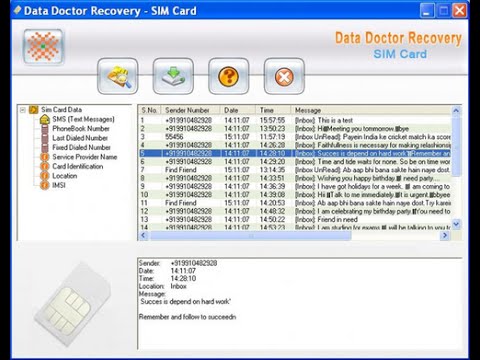
Task: Select row 8 happy birthday message
Action: click(x=295, y=178)
